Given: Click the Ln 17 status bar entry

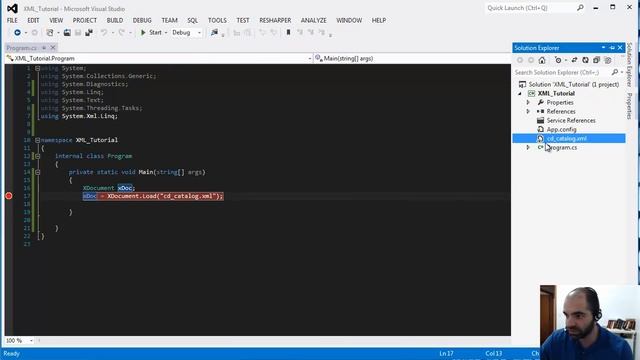Looking at the screenshot, I should pos(446,354).
